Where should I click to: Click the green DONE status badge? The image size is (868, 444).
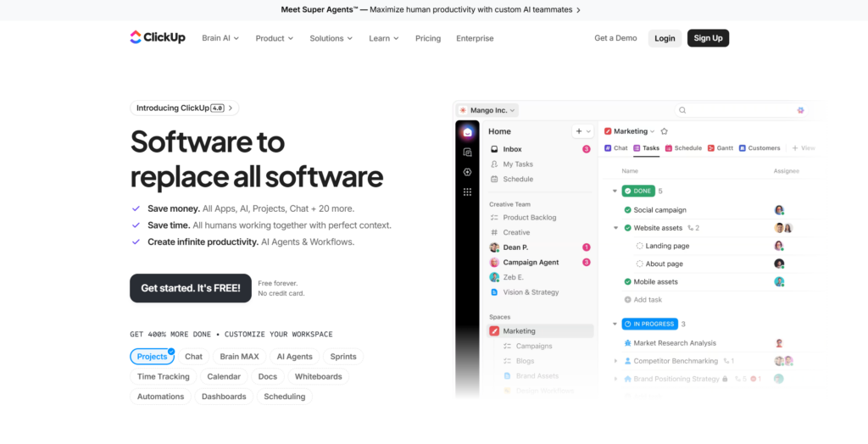638,191
